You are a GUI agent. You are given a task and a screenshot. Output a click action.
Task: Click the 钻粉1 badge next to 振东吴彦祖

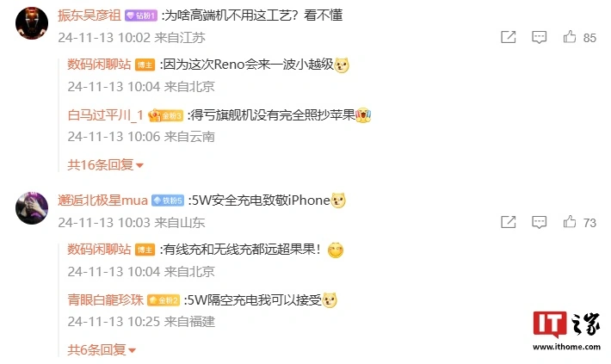tap(141, 15)
